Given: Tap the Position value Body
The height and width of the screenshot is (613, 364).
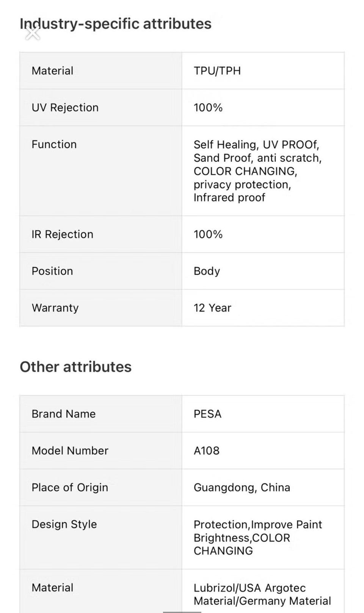Looking at the screenshot, I should click(207, 271).
